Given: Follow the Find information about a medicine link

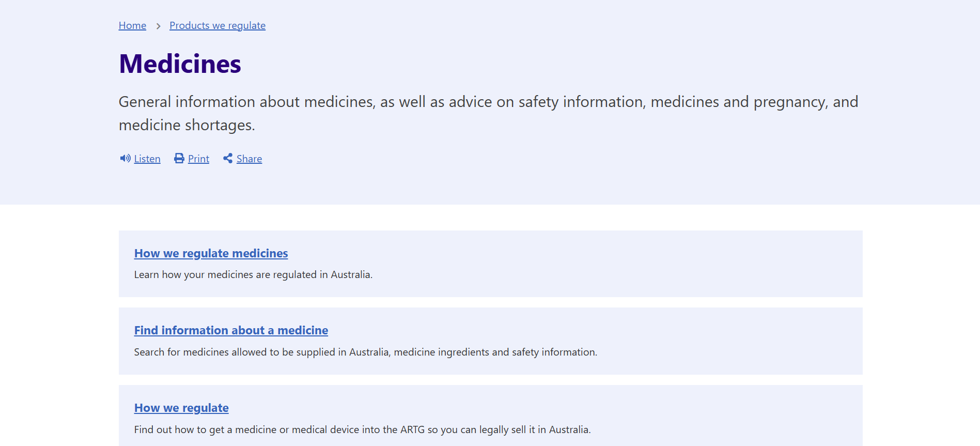Looking at the screenshot, I should [231, 330].
